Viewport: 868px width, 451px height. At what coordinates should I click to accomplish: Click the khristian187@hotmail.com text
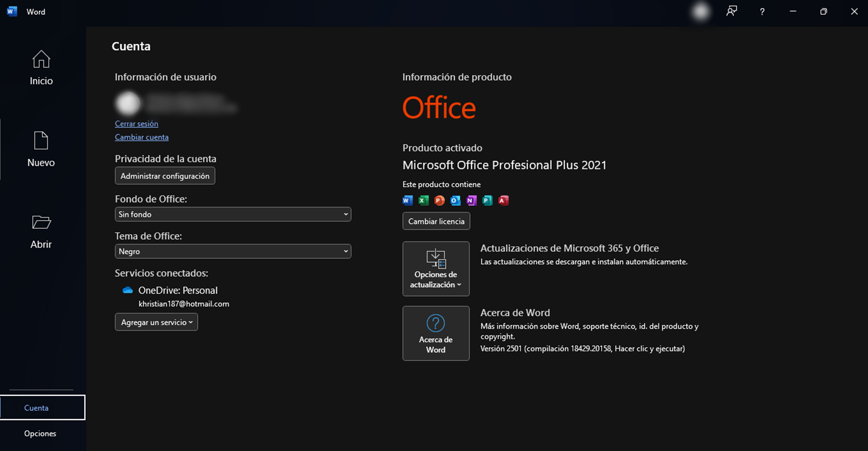click(x=184, y=304)
